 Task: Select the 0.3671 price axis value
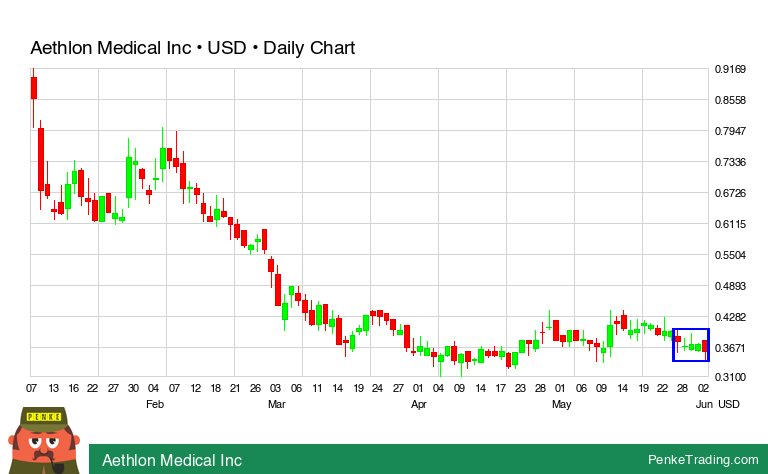click(730, 348)
